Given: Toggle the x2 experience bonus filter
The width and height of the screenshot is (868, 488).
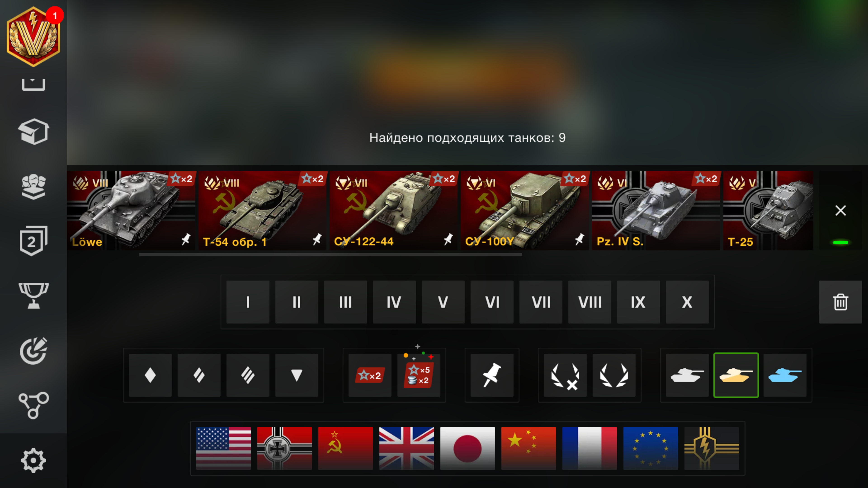Looking at the screenshot, I should (370, 375).
